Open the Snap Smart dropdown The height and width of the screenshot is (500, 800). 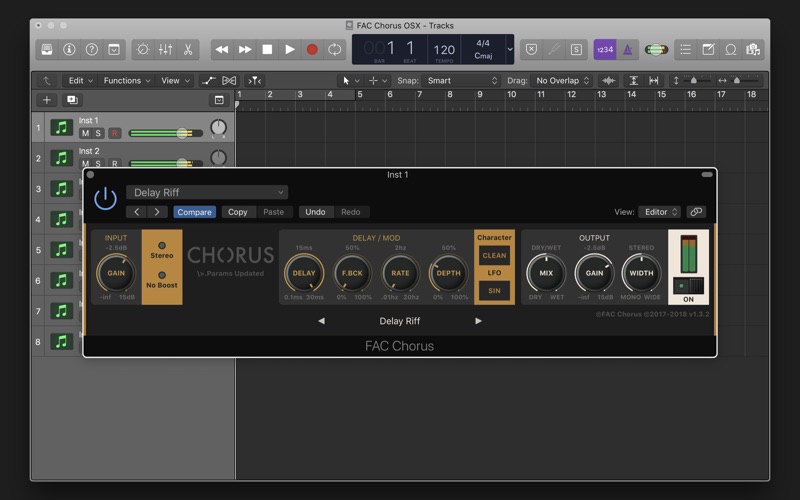[461, 81]
